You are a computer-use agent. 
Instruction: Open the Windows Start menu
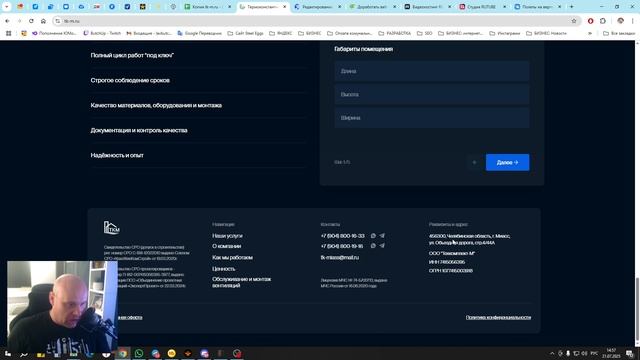8,353
